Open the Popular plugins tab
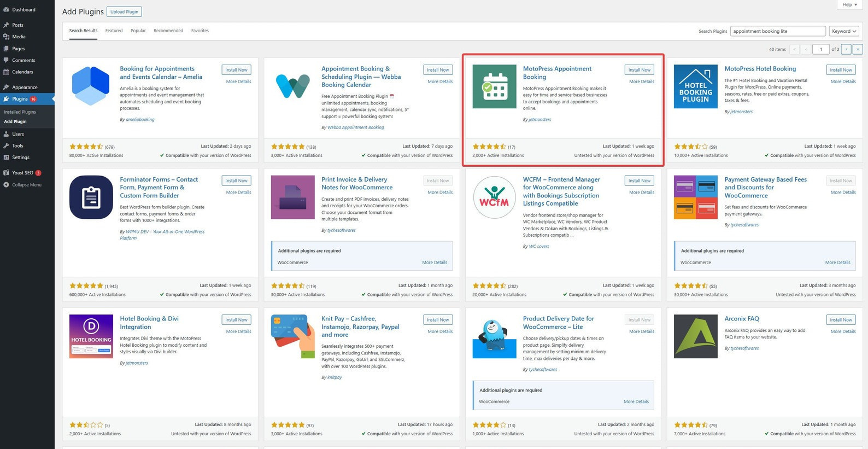The image size is (868, 449). click(x=138, y=31)
